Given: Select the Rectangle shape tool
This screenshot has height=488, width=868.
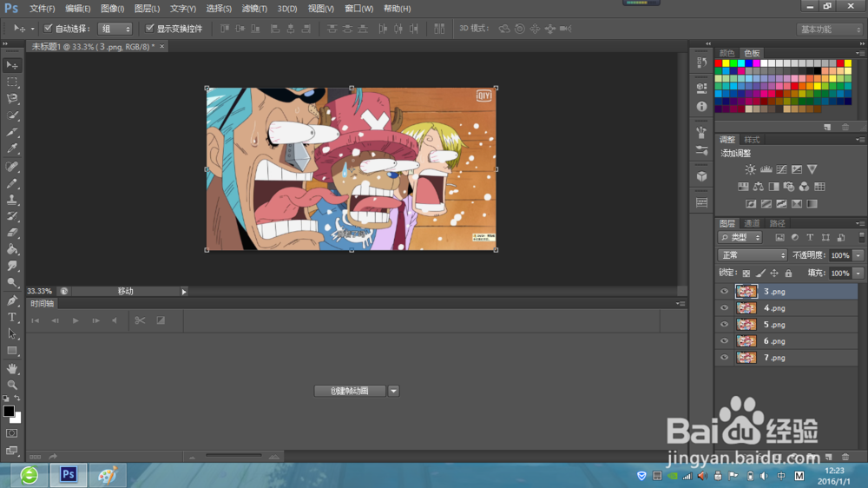Looking at the screenshot, I should pos(12,351).
